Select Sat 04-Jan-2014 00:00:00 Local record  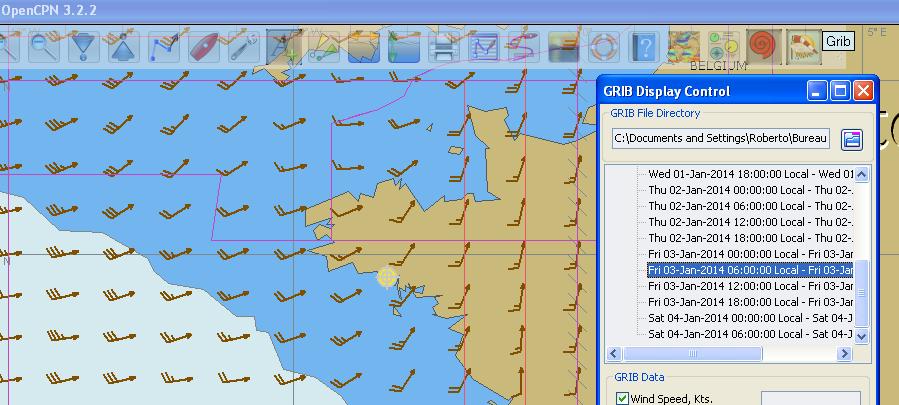point(751,318)
